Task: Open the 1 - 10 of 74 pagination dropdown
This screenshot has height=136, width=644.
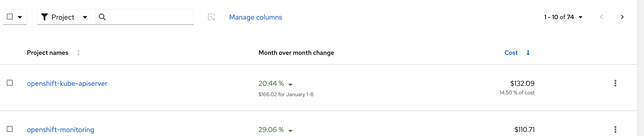Action: click(x=580, y=17)
